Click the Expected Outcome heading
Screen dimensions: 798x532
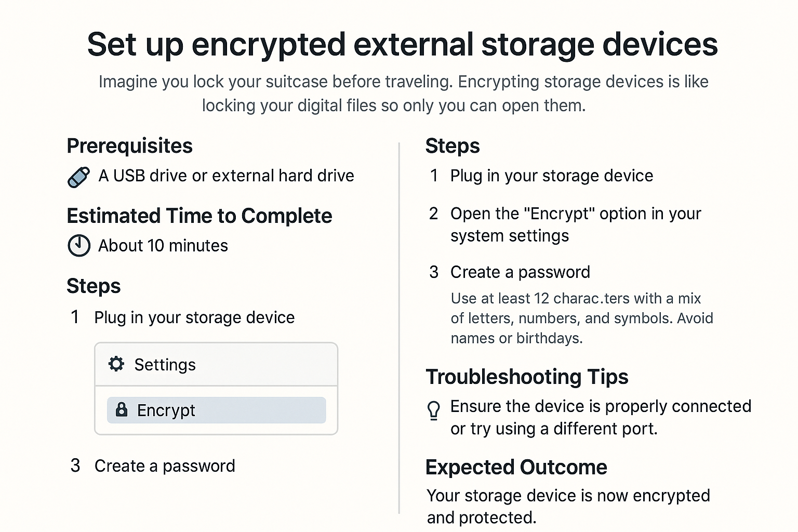pos(516,467)
